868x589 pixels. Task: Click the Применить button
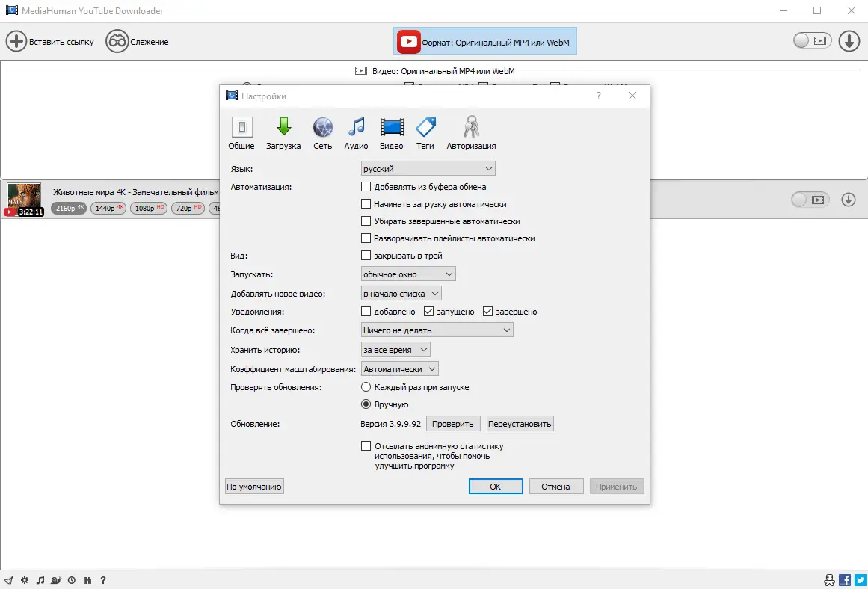[x=617, y=487]
